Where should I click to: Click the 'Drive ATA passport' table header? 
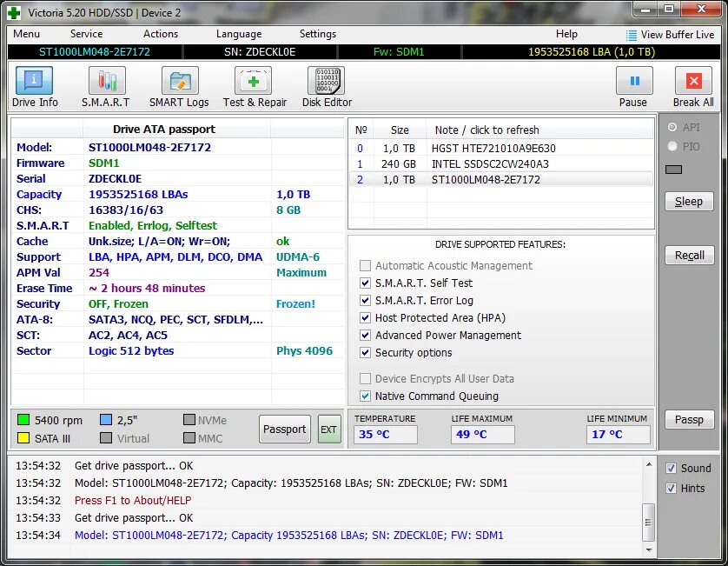164,130
